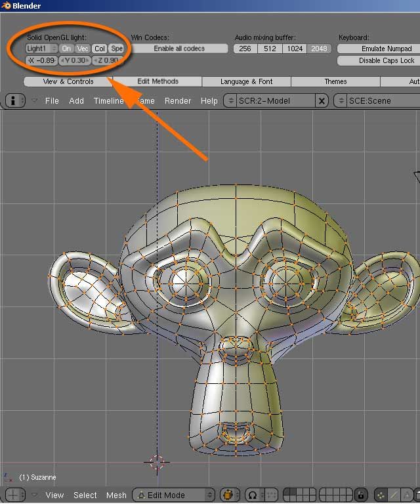Set audio mixing buffer to 512
This screenshot has width=420, height=504.
(270, 49)
